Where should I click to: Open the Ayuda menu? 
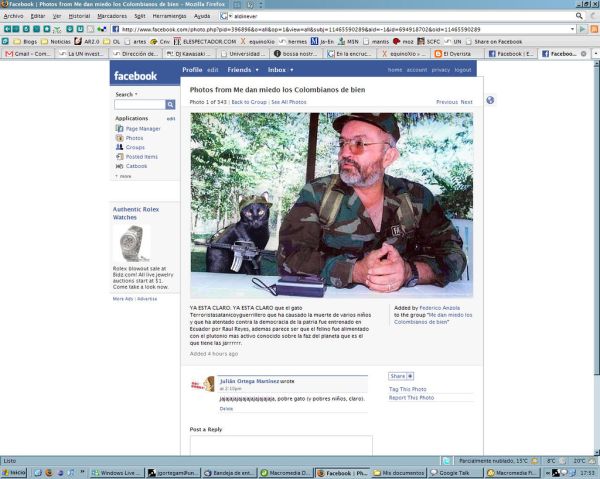(202, 16)
